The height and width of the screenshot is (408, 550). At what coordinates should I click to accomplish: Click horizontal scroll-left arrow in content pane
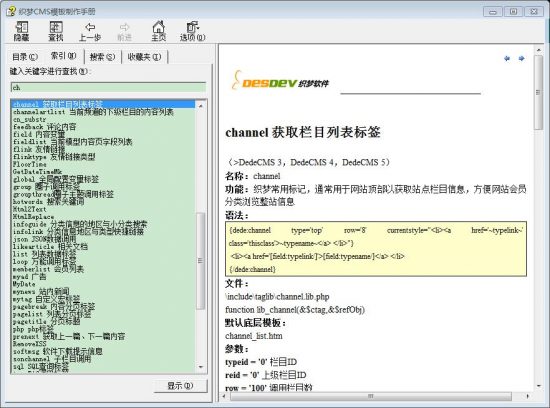(224, 396)
